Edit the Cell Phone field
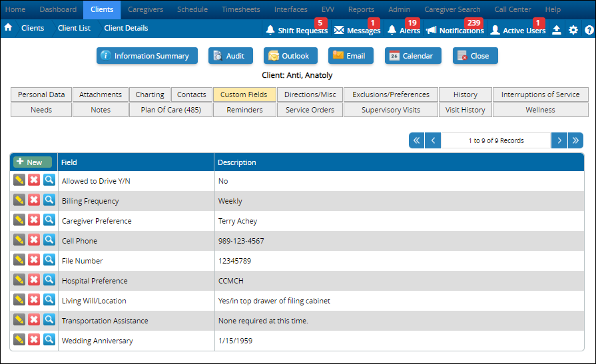The height and width of the screenshot is (364, 596). pyautogui.click(x=19, y=240)
